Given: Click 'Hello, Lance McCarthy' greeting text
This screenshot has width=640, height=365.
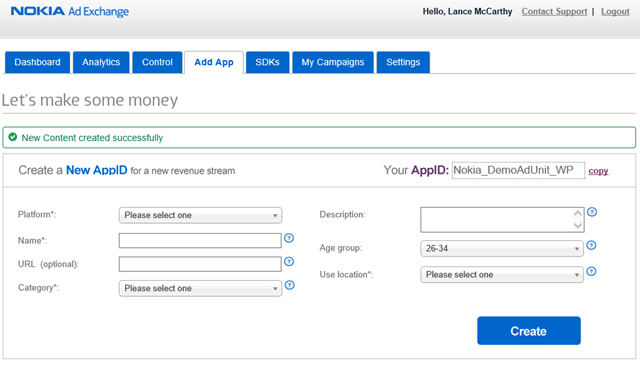Looking at the screenshot, I should [x=467, y=11].
